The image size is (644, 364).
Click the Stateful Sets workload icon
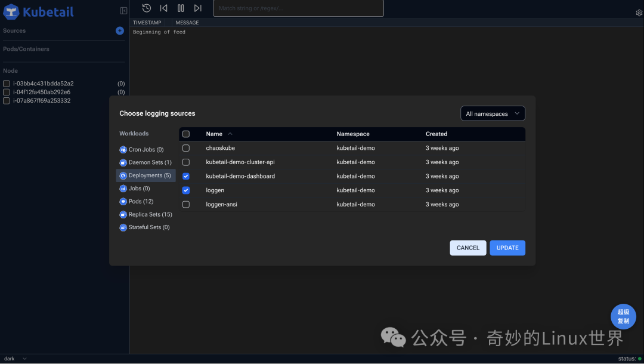coord(123,227)
